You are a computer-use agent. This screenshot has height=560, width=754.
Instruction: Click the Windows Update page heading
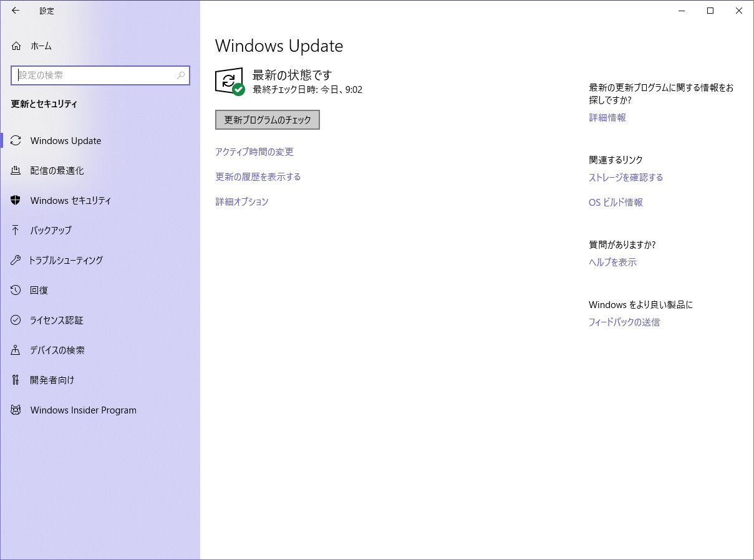pos(279,46)
